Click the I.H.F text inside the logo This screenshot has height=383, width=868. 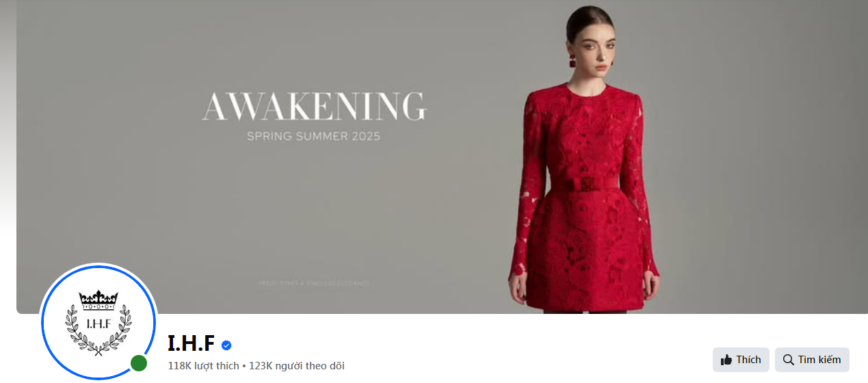click(98, 323)
